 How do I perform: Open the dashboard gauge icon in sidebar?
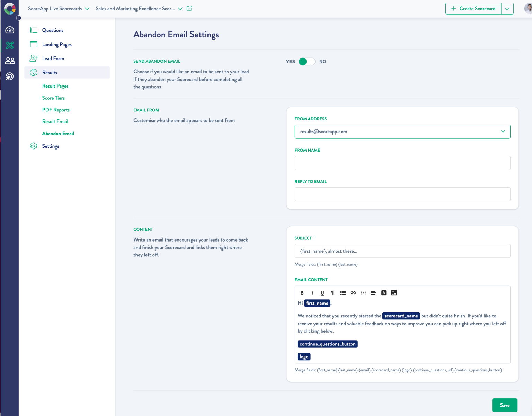(10, 30)
